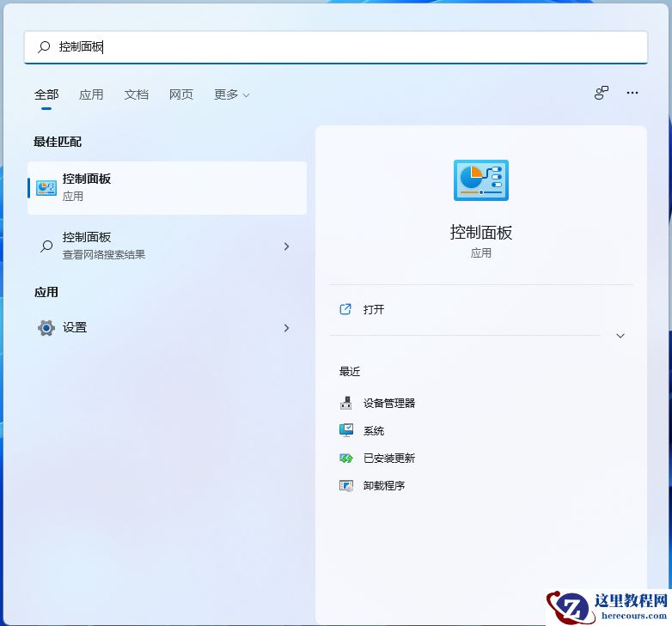Open the three-dot options menu
The image size is (672, 626).
632,93
